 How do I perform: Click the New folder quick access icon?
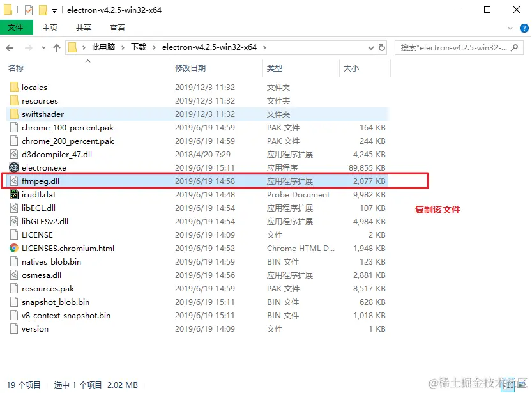tap(43, 10)
